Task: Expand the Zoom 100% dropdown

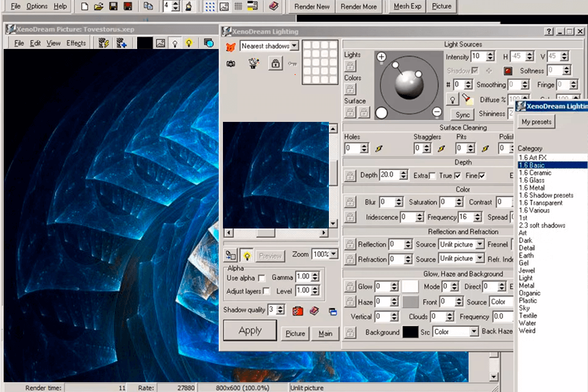Action: pos(333,255)
